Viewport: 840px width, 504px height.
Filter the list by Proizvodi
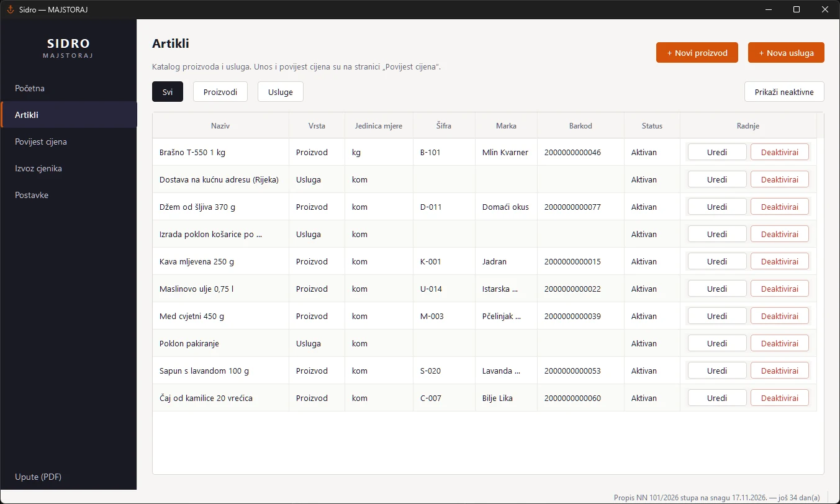coord(220,92)
